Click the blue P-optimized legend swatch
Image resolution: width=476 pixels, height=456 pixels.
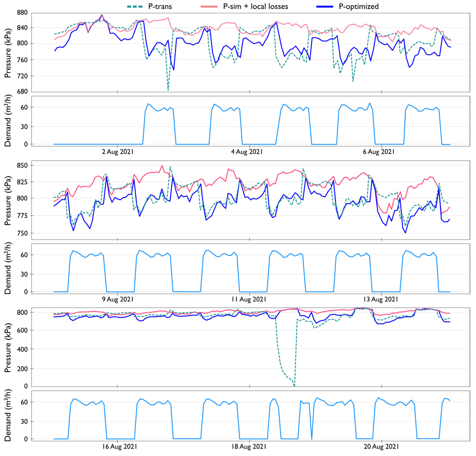(325, 7)
